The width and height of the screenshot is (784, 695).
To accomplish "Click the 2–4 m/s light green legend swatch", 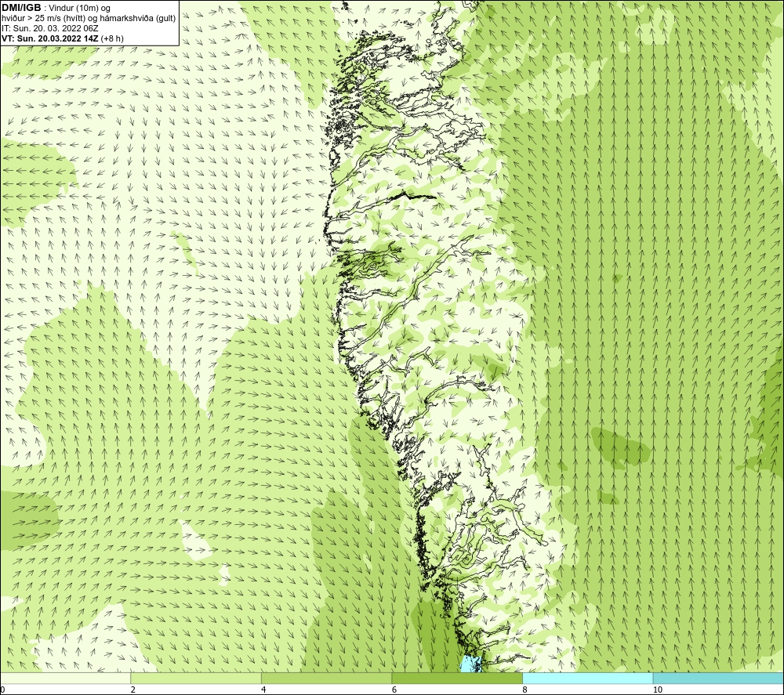I will 196,678.
